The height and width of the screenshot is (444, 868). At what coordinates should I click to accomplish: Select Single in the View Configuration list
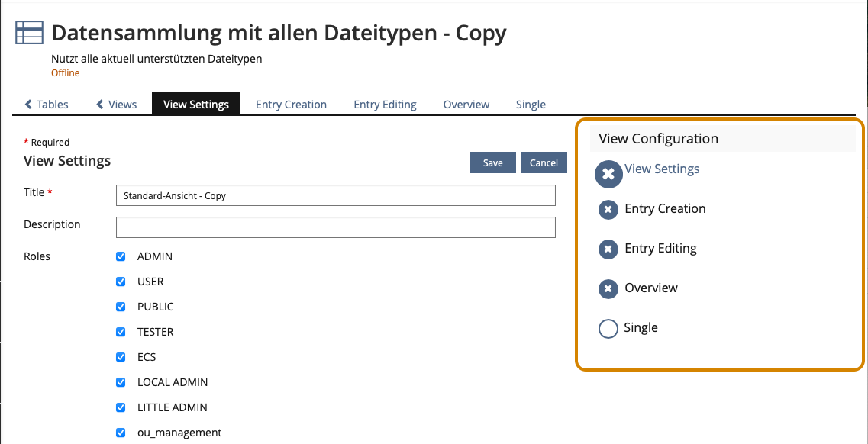[x=641, y=327]
